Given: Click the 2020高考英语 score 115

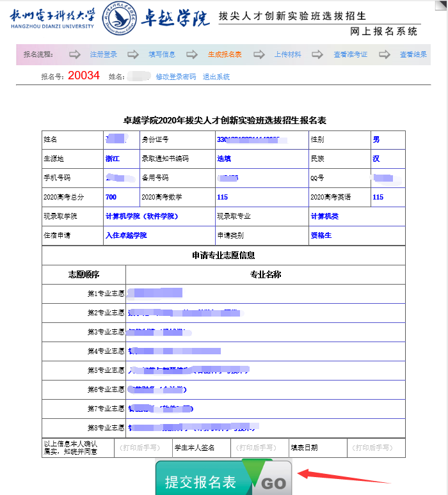Looking at the screenshot, I should click(x=378, y=197).
